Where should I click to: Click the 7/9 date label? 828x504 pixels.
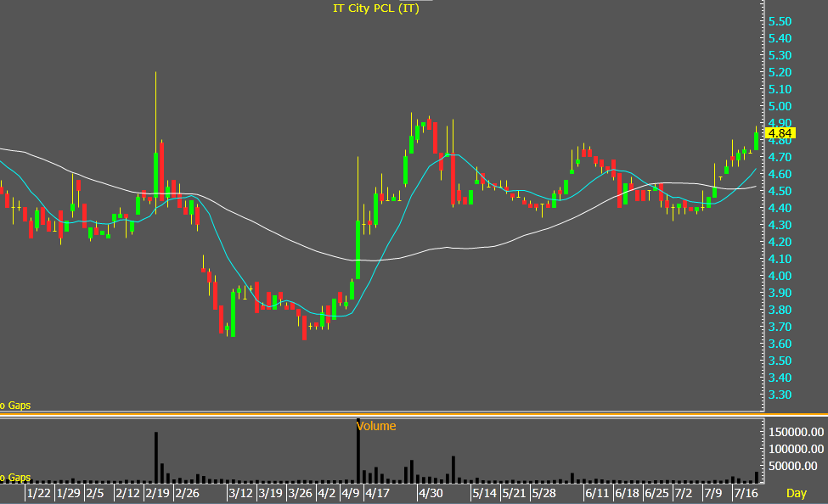pos(713,494)
